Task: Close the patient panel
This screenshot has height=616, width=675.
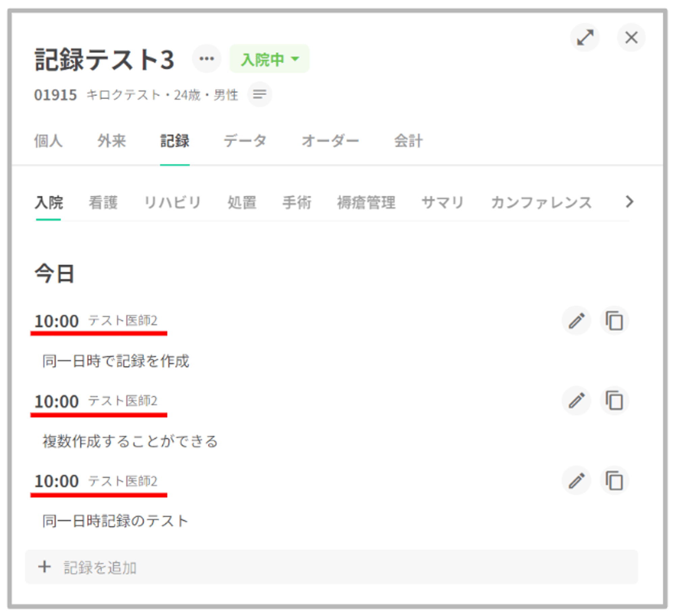Action: point(631,37)
